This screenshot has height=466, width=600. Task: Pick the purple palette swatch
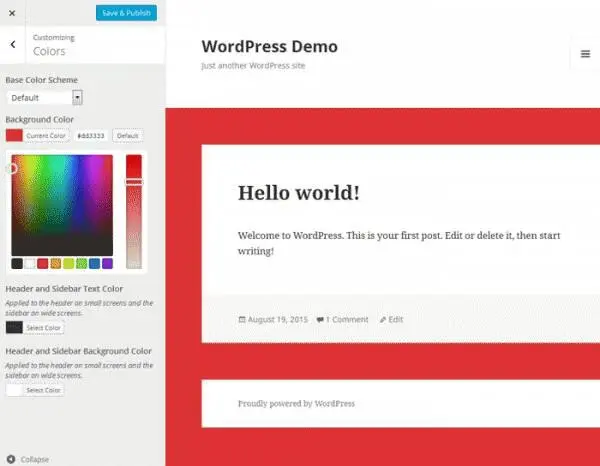click(x=108, y=263)
